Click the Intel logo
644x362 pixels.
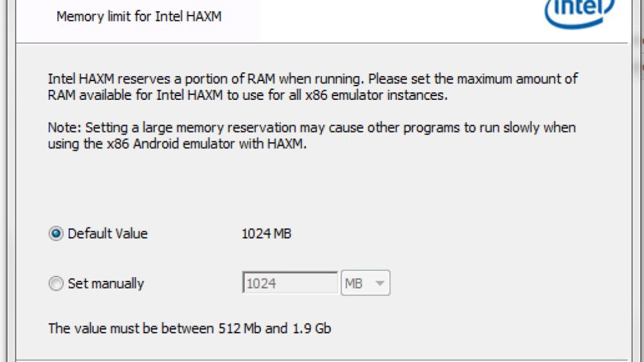tap(579, 13)
